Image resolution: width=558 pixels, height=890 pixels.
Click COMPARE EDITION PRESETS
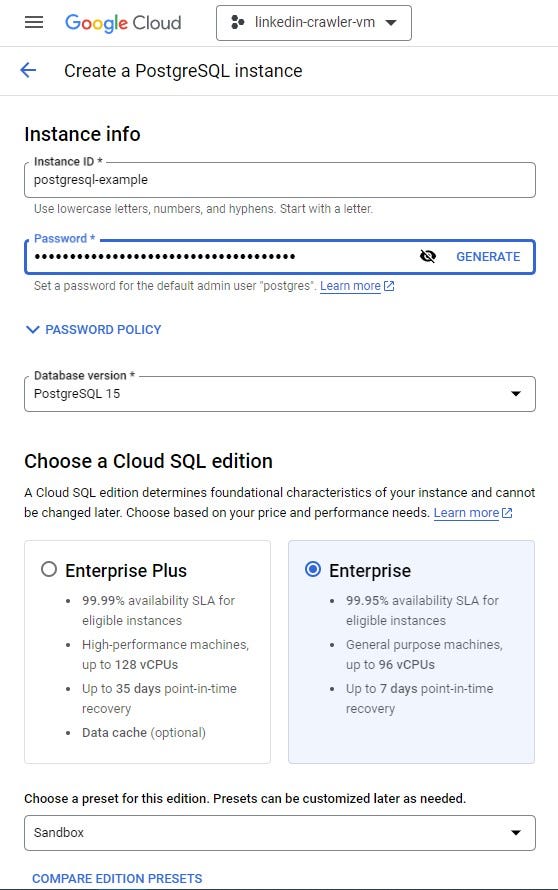pos(117,878)
